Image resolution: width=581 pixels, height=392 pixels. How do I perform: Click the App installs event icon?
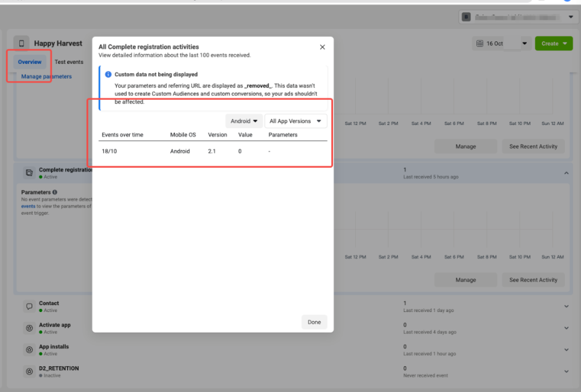pos(29,350)
